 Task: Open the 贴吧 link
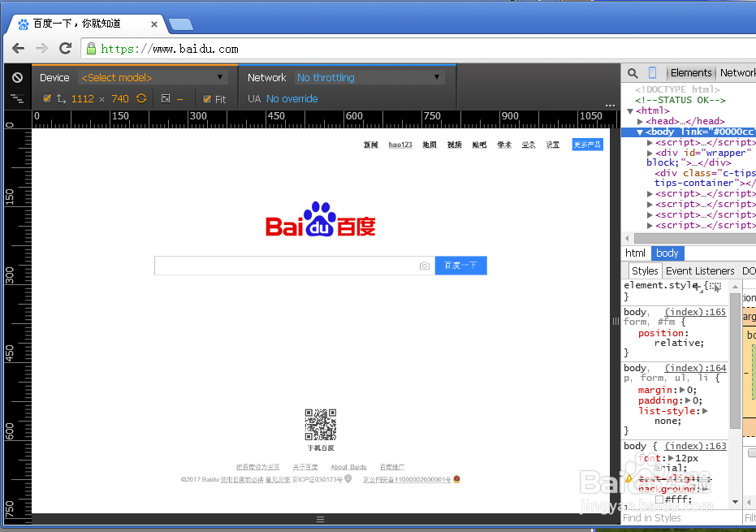[479, 145]
